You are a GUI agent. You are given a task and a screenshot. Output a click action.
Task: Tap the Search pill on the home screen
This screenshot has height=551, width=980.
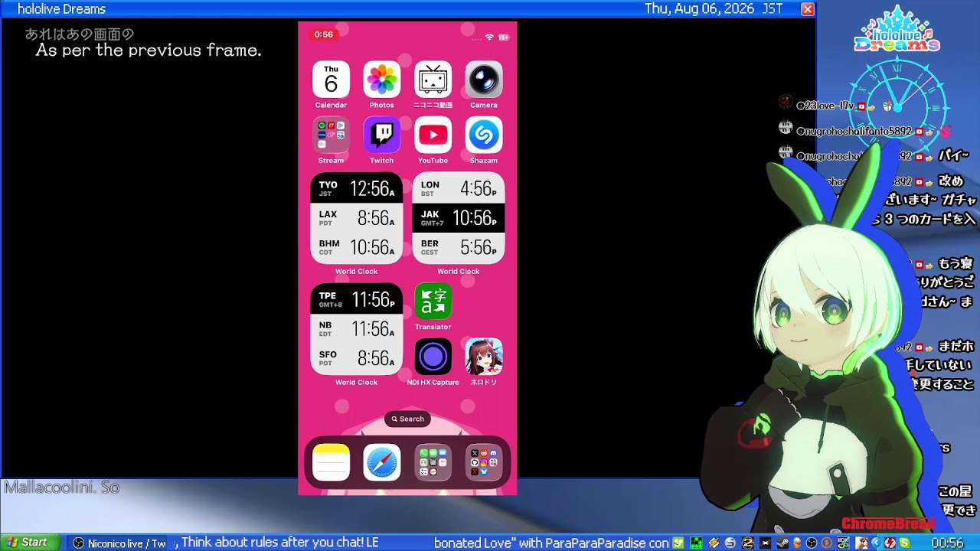[407, 419]
